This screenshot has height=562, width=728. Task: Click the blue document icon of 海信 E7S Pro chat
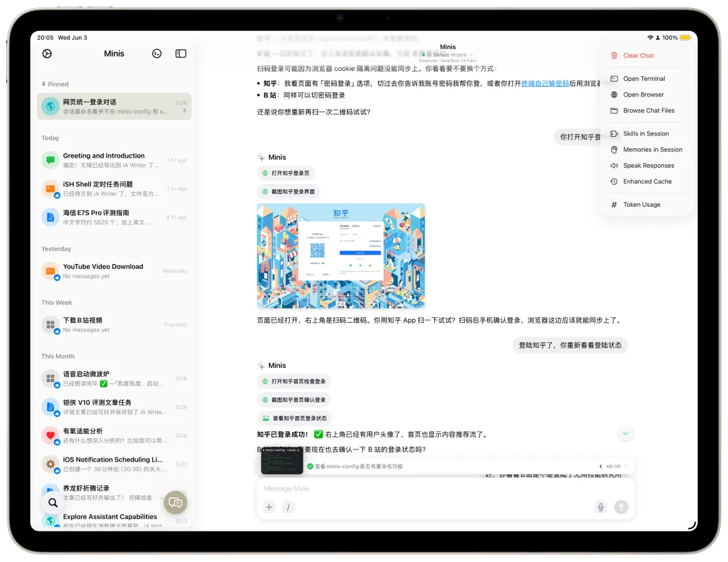[50, 217]
